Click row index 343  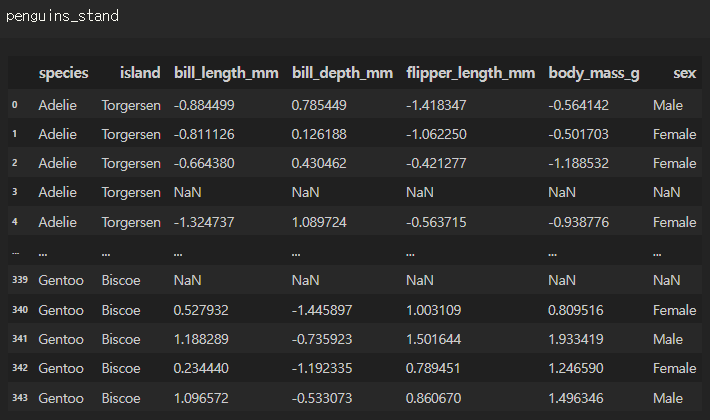click(x=20, y=397)
